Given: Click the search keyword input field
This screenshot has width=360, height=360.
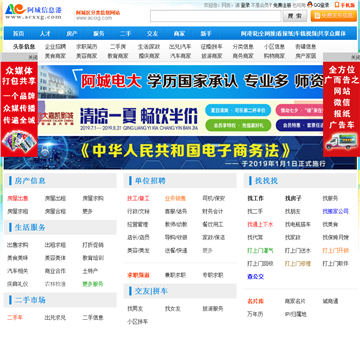Looking at the screenshot, I should click(216, 16).
